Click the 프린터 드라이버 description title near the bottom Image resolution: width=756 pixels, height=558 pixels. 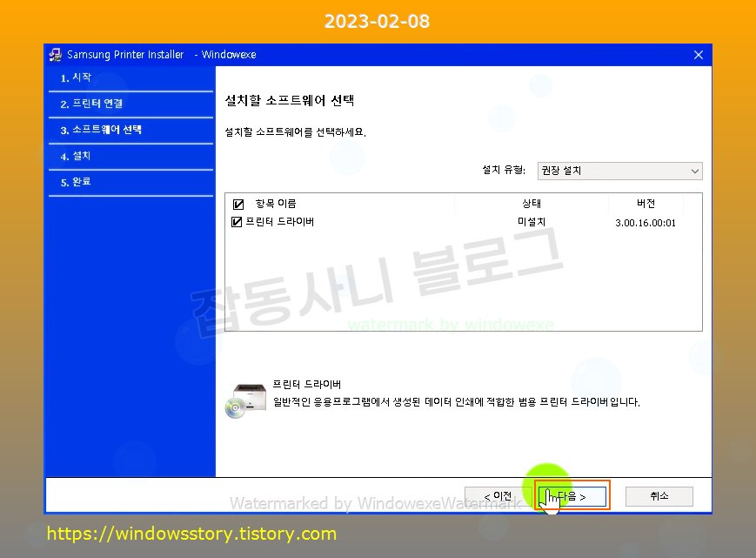306,385
